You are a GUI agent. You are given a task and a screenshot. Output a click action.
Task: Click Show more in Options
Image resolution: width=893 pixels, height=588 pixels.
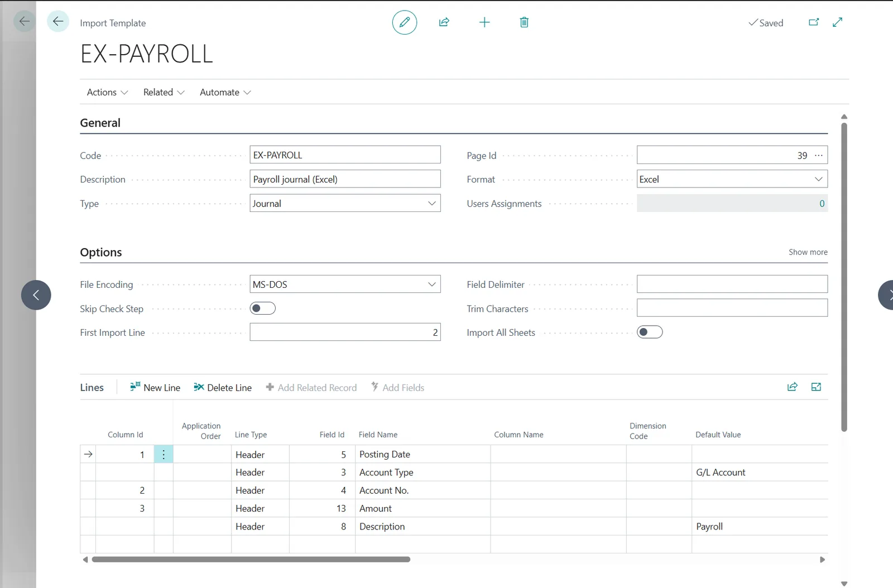pyautogui.click(x=808, y=252)
